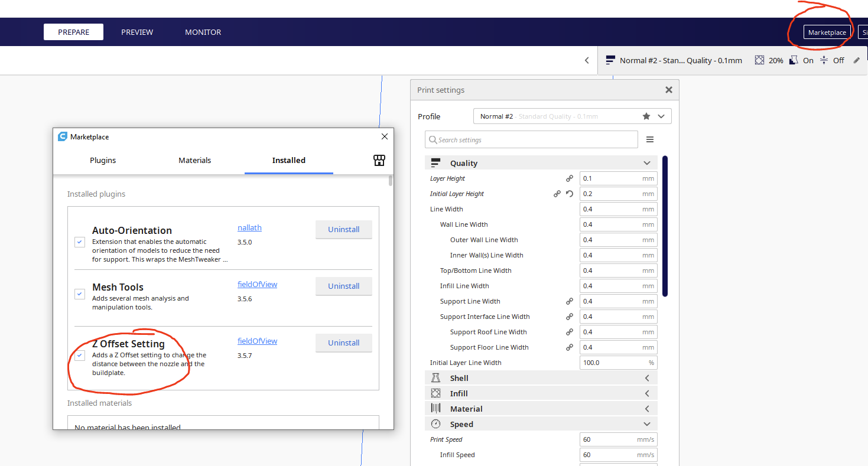Click the support icon next to On
Viewport: 868px width, 466px height.
[x=794, y=60]
